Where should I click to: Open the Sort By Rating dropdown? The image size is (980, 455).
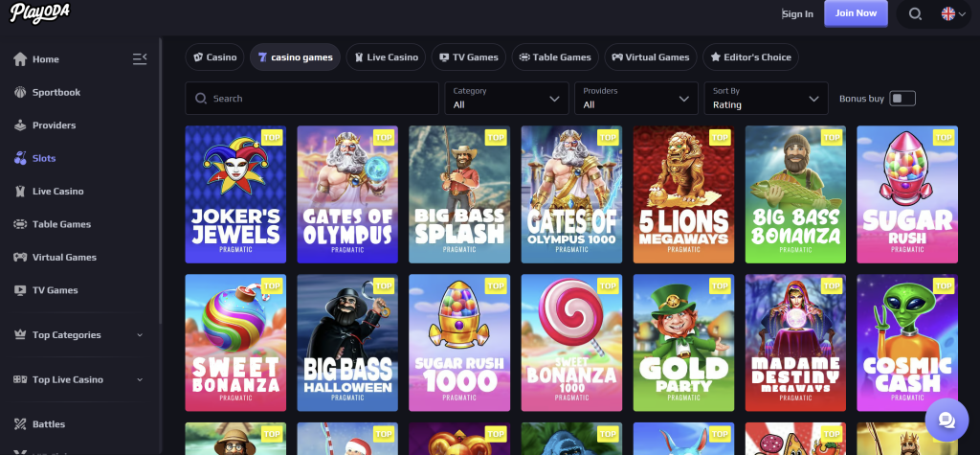coord(766,99)
